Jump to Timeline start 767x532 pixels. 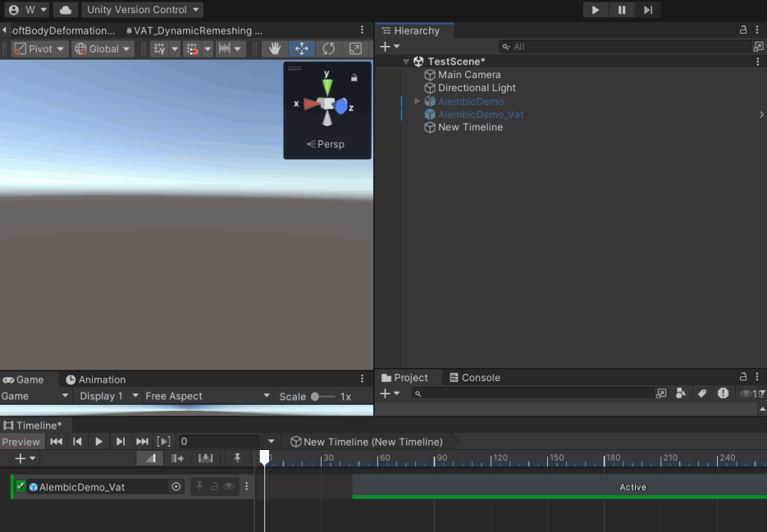pyautogui.click(x=57, y=442)
